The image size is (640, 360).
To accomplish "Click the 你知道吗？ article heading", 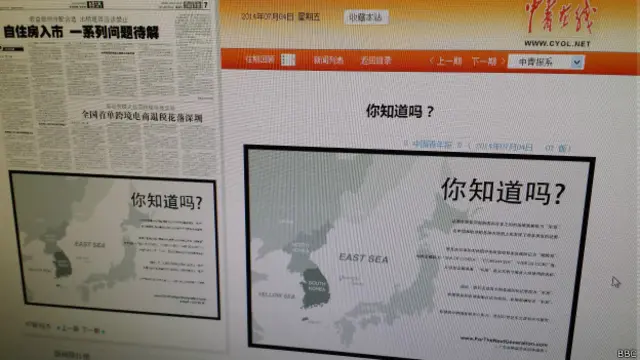I will click(400, 111).
